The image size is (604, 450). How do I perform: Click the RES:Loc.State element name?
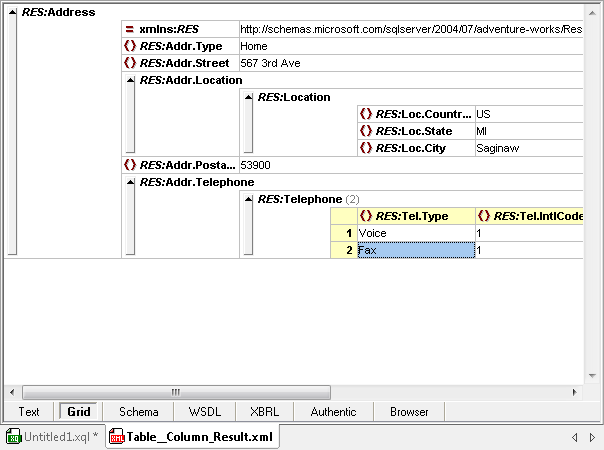[x=414, y=131]
